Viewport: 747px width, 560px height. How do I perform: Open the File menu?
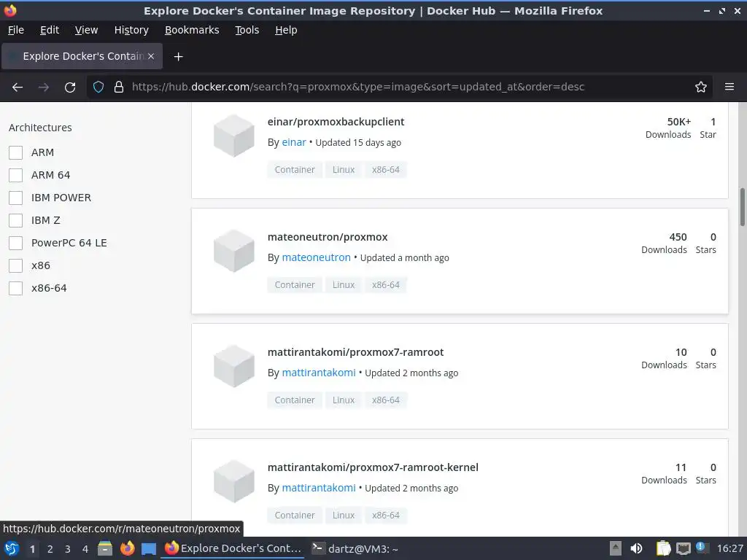pyautogui.click(x=16, y=30)
